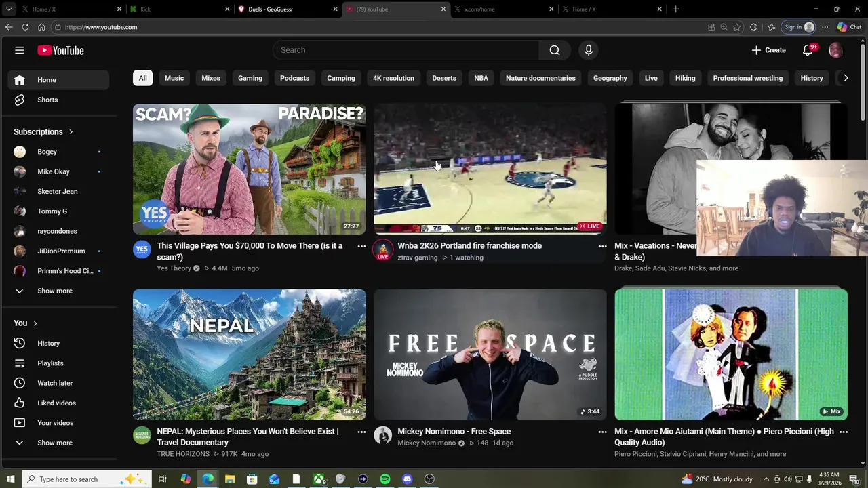The width and height of the screenshot is (868, 488).
Task: Open Edge Copilot Chat button
Action: (x=849, y=27)
